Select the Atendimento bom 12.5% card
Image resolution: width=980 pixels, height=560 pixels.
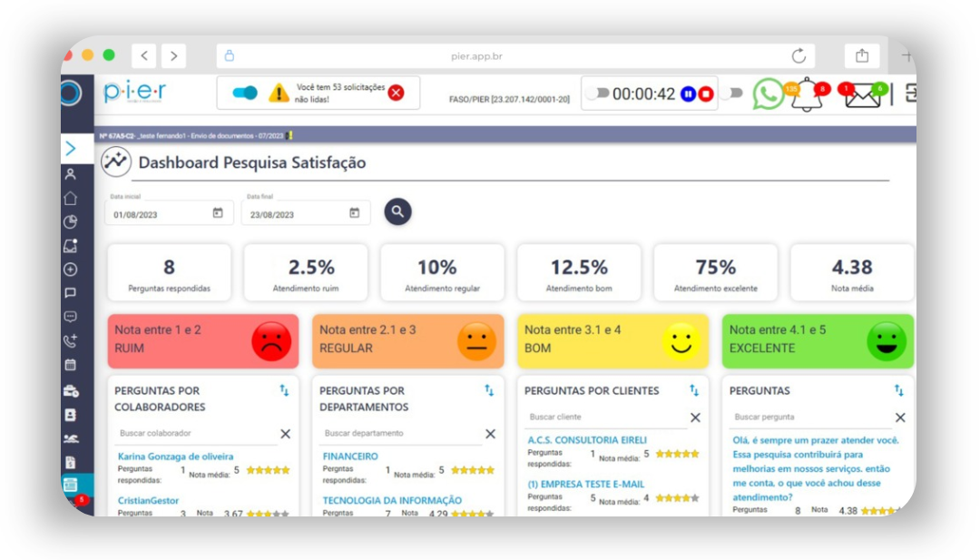click(579, 272)
